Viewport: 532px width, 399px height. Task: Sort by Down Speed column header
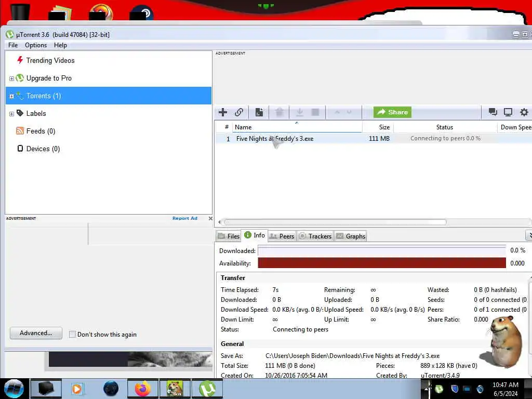[514, 127]
